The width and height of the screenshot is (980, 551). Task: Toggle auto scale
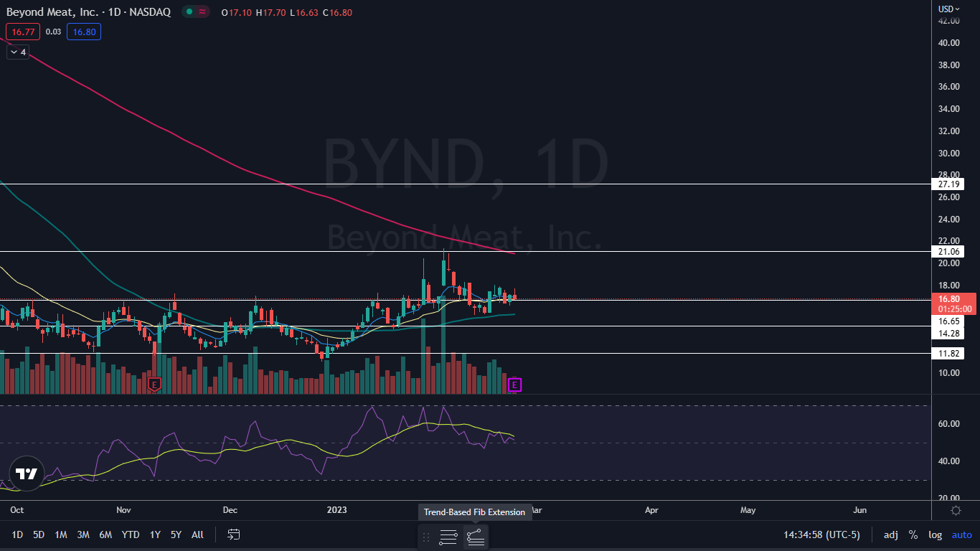tap(961, 534)
